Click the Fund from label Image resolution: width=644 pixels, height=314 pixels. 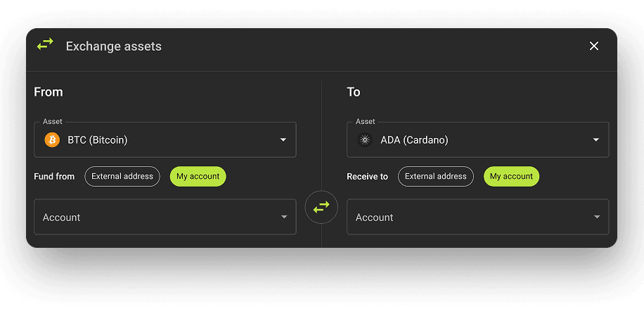(x=54, y=177)
